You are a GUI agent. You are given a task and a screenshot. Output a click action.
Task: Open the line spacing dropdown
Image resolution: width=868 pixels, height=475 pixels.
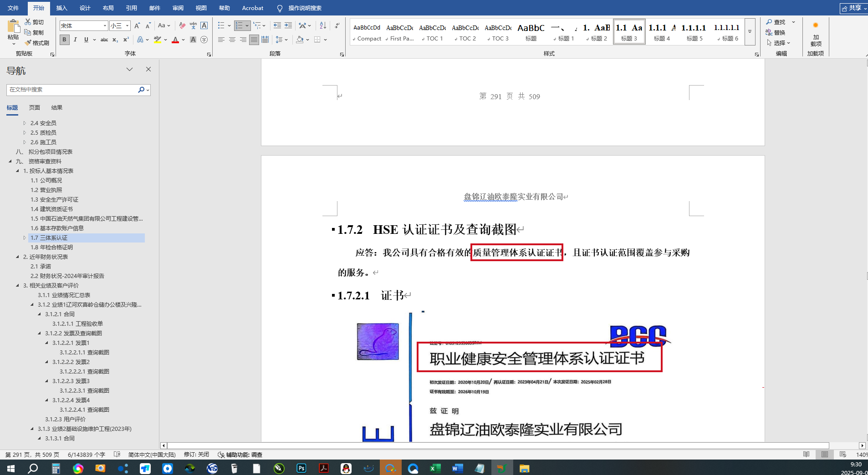pyautogui.click(x=281, y=40)
